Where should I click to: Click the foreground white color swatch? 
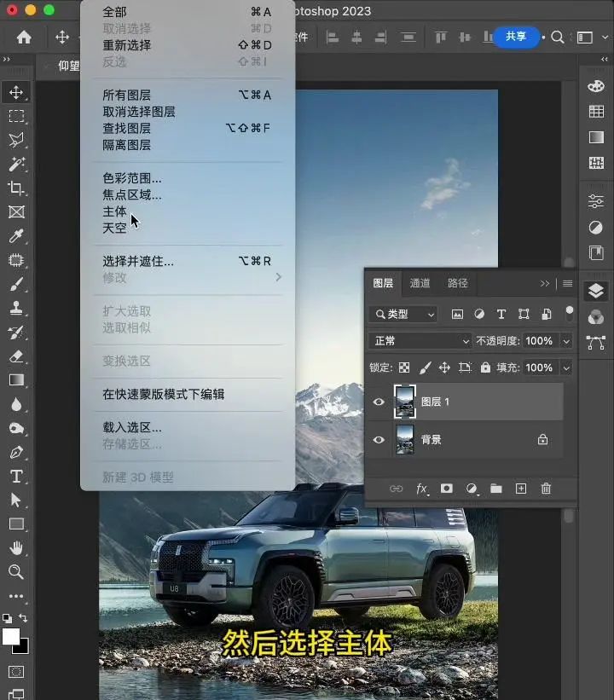10,637
